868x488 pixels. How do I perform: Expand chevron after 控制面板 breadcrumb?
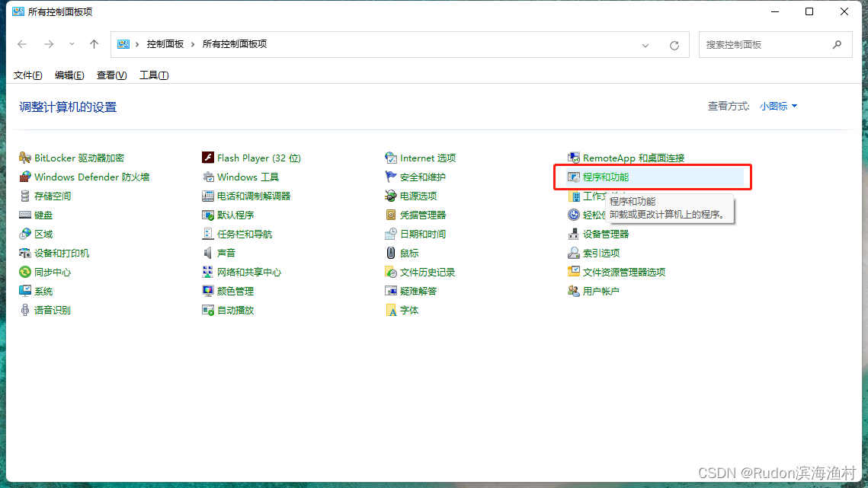193,44
